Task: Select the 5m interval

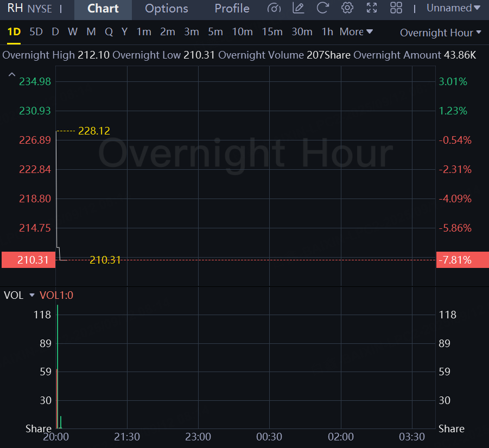Action: (215, 32)
